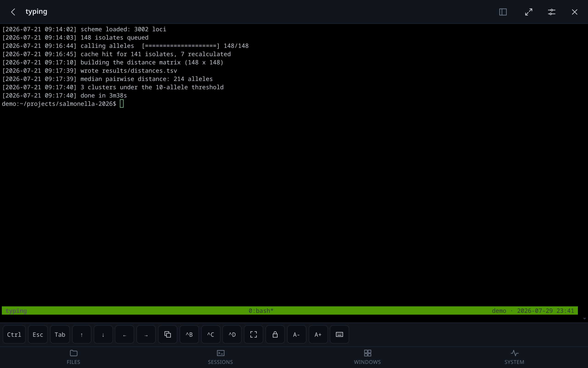Send ^D end-of-file key

point(232,334)
